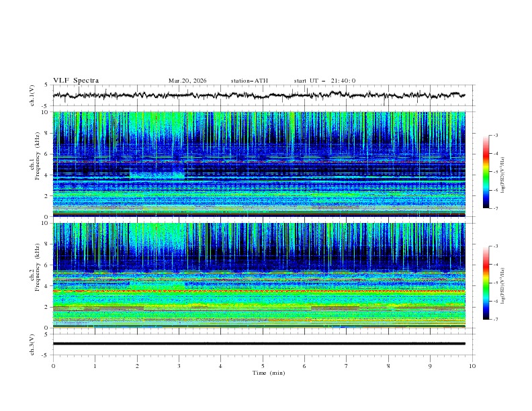The height and width of the screenshot is (411, 532).
Task: Click the ch.1 waveform trace
Action: [x=259, y=95]
